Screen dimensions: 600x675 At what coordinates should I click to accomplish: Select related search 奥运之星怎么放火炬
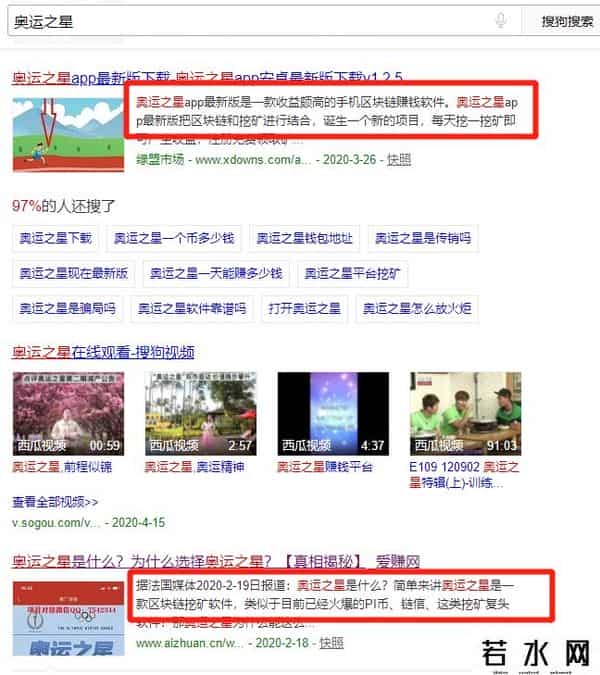pos(417,309)
